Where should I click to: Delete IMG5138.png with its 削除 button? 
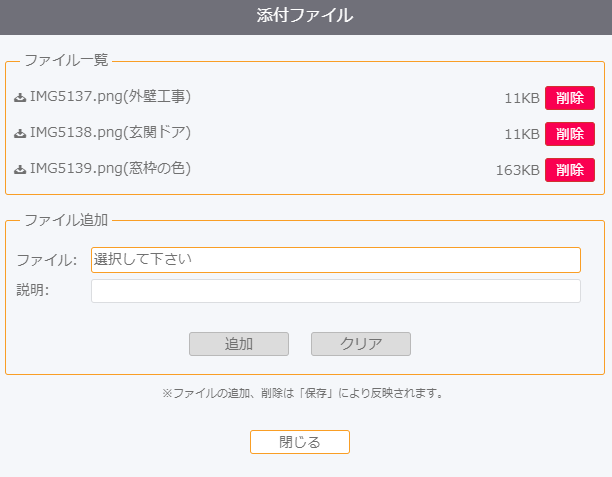click(570, 134)
